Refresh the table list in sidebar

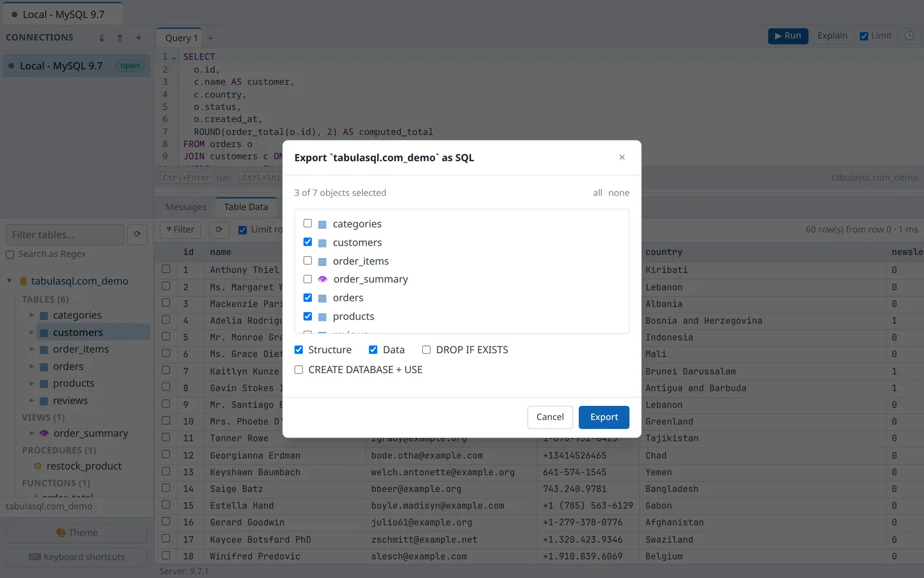(137, 234)
